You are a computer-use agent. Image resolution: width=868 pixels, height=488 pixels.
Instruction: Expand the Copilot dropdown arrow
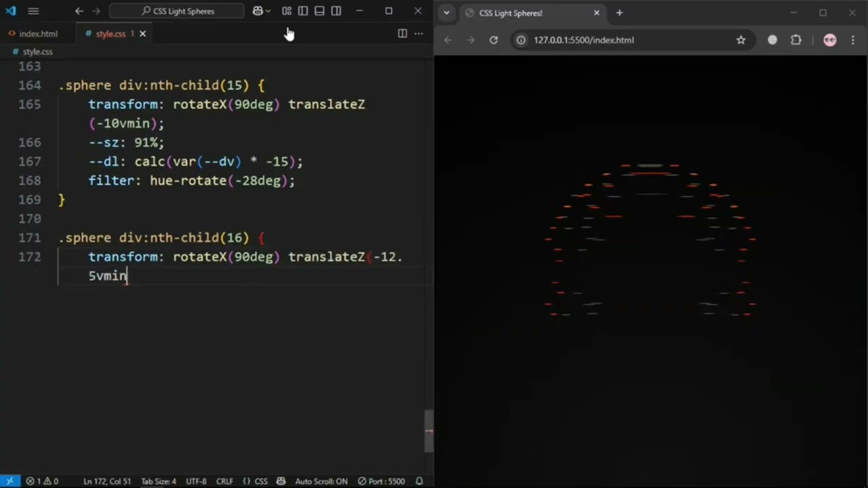pyautogui.click(x=268, y=11)
